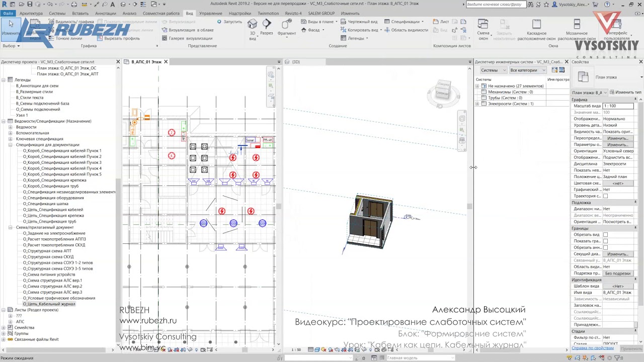
Task: Open the Системы dropdown in system browser
Action: click(493, 70)
